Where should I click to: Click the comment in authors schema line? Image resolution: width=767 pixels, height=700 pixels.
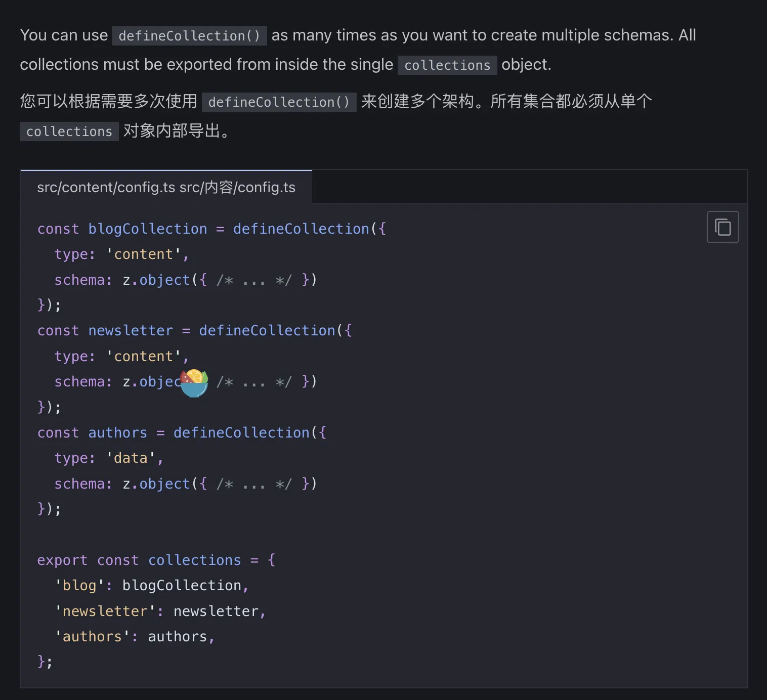click(254, 484)
